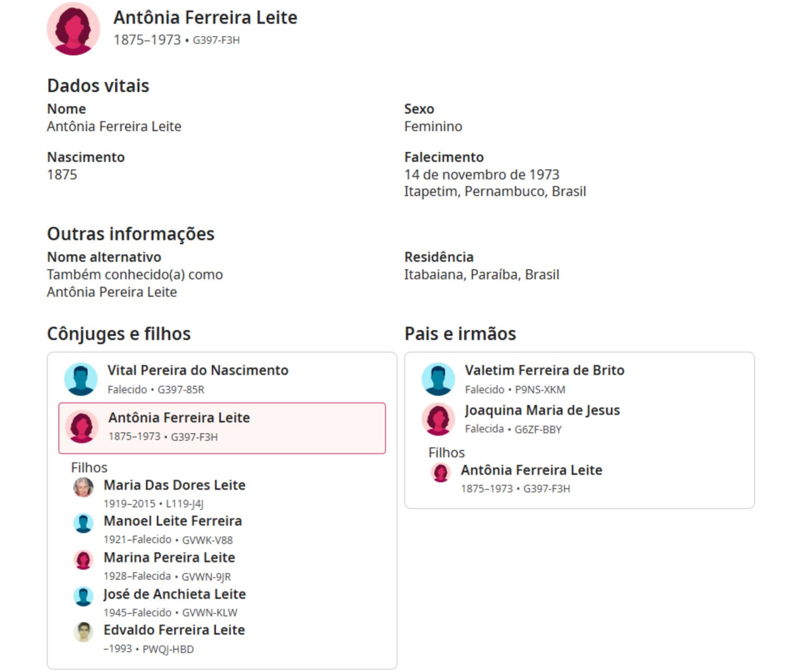The height and width of the screenshot is (672, 802).
Task: Open José de Anchieta Leite's name link
Action: pos(175,594)
